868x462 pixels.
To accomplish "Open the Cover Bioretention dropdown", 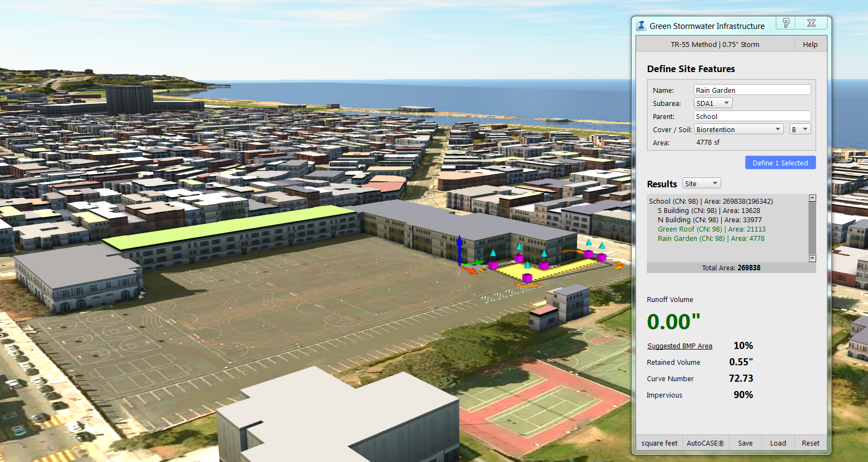I will tap(739, 129).
